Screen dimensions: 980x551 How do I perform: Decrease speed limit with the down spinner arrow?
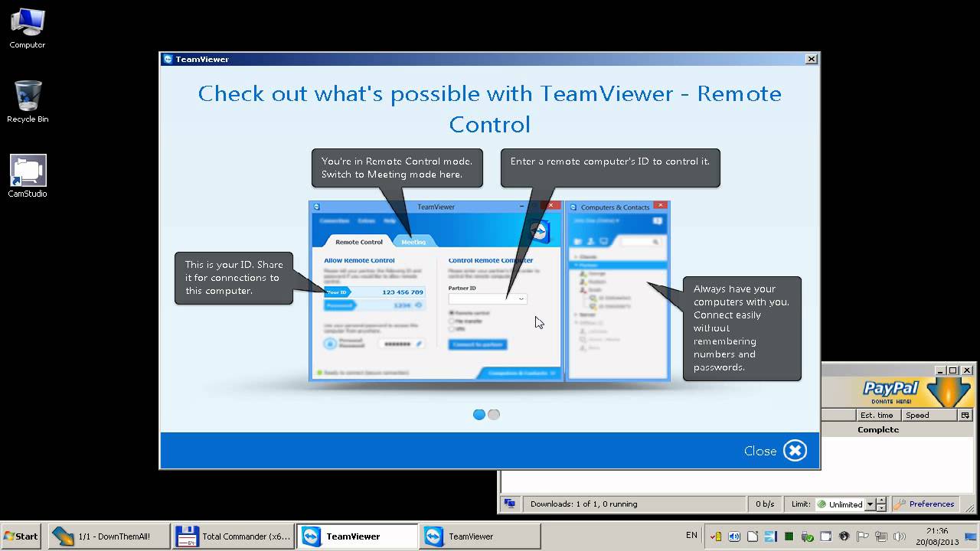881,508
